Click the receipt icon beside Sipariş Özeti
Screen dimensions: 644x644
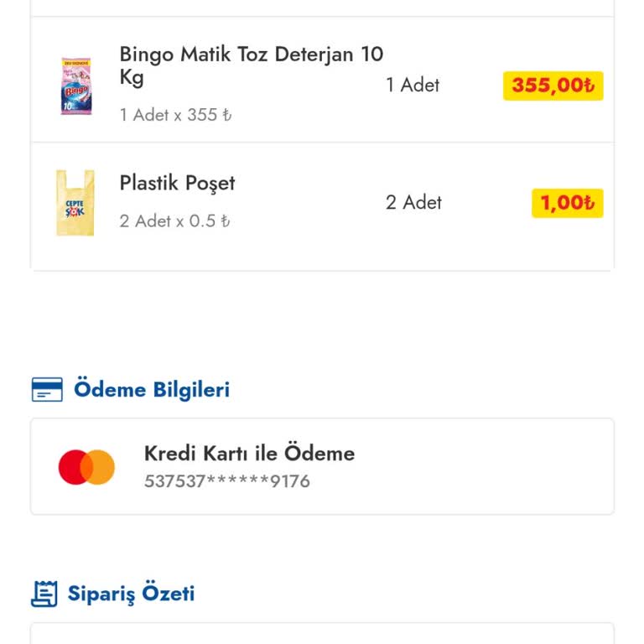44,594
